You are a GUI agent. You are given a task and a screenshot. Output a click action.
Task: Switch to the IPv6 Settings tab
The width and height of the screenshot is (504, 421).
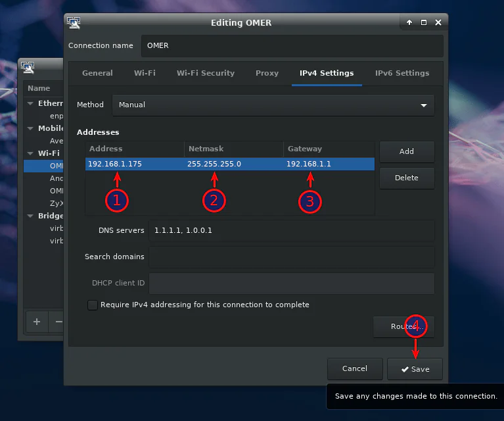click(401, 73)
